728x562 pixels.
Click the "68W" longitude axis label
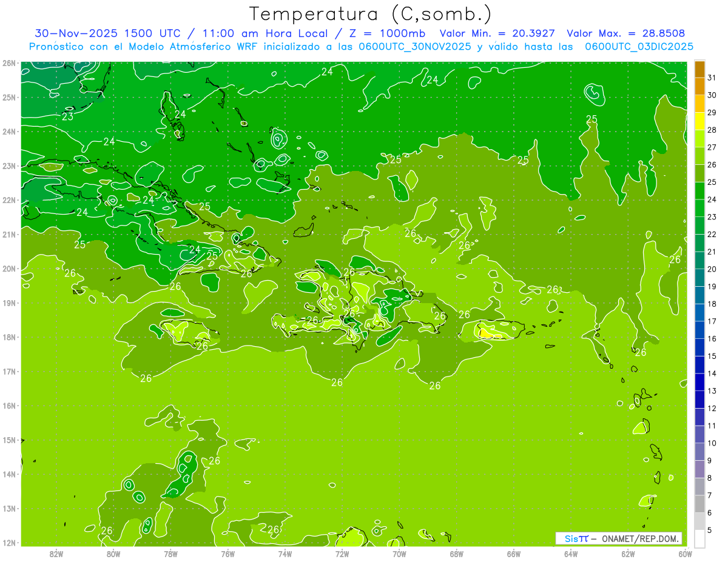coord(457,554)
